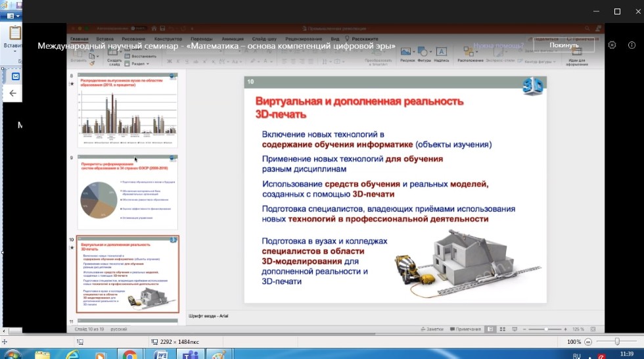Select slide 9 pie chart thumbnail
644x359 pixels.
(x=127, y=191)
